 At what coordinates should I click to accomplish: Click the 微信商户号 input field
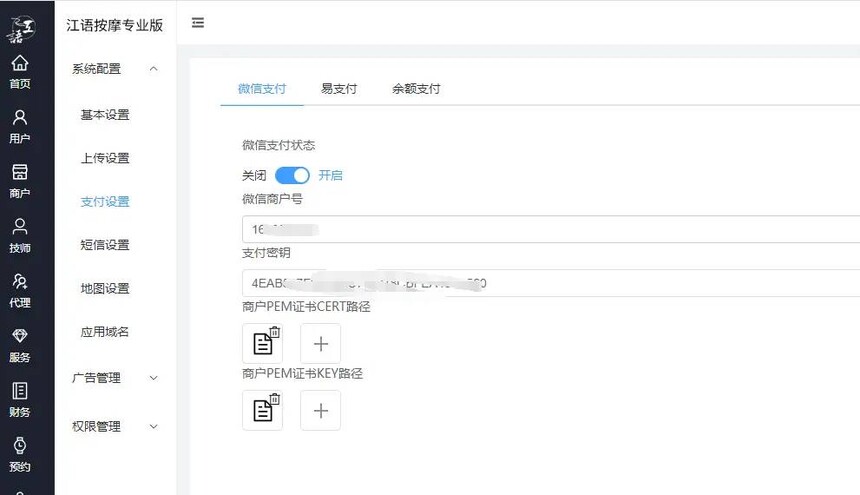pos(550,229)
